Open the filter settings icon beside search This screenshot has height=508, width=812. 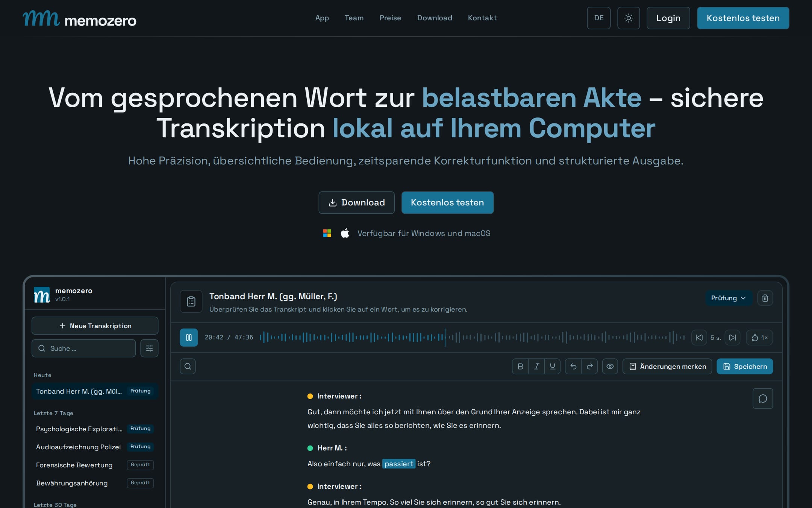149,348
